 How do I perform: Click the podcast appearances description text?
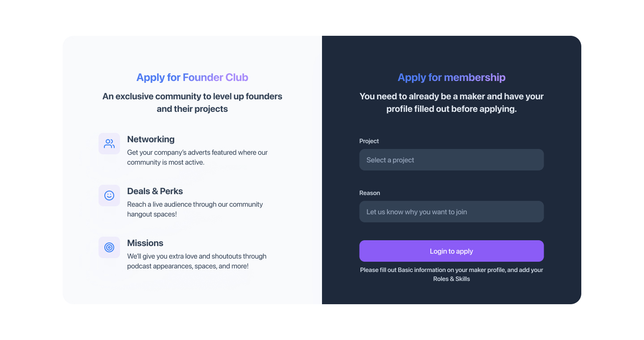[x=197, y=261]
